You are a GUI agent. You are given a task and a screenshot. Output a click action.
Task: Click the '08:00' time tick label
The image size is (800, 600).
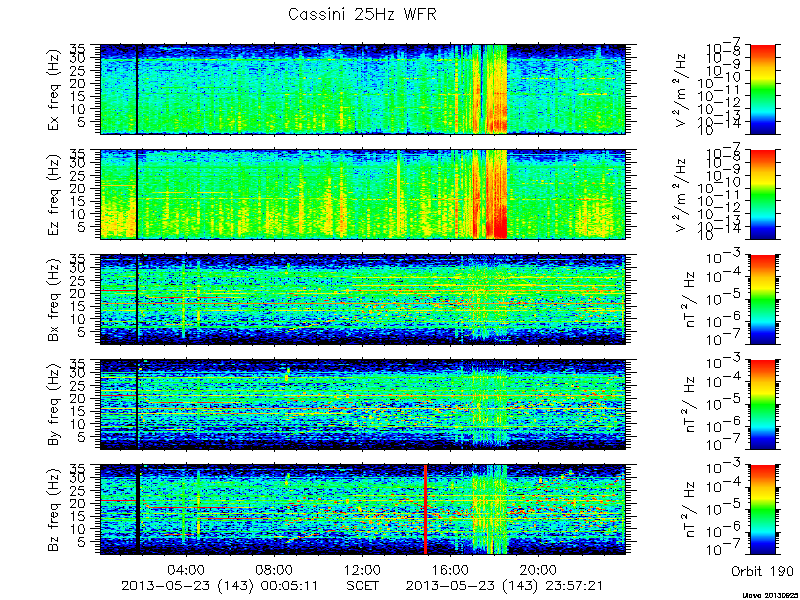(x=276, y=569)
